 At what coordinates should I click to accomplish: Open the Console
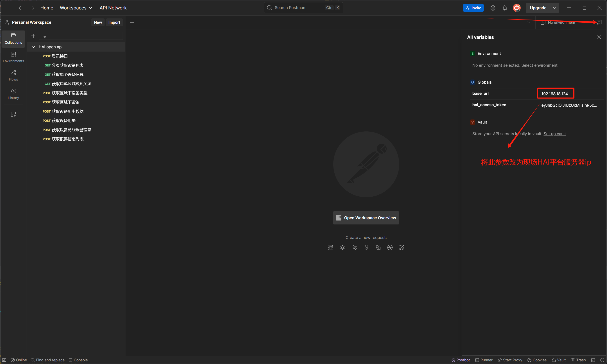[78, 360]
